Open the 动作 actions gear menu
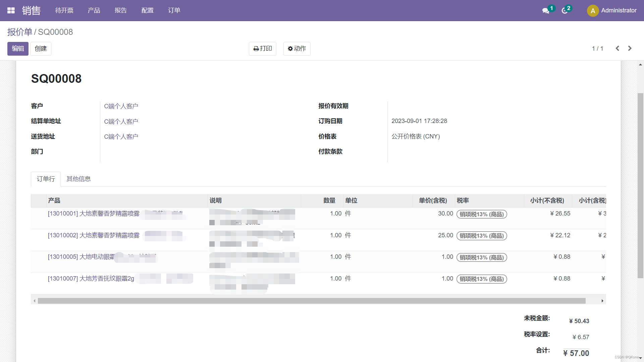 tap(297, 49)
